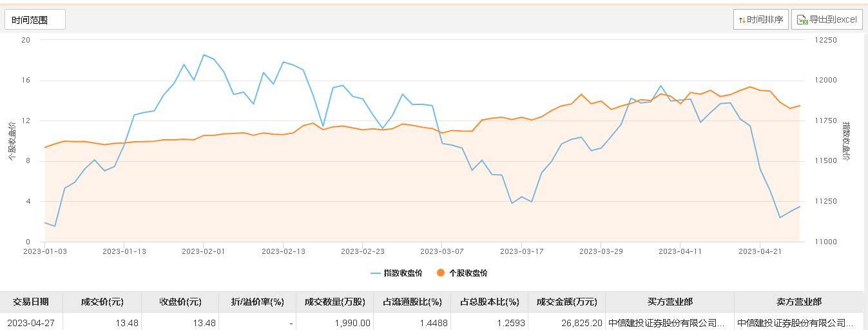
Task: Click the 折/溢价率(%) column header
Action: pos(257,302)
